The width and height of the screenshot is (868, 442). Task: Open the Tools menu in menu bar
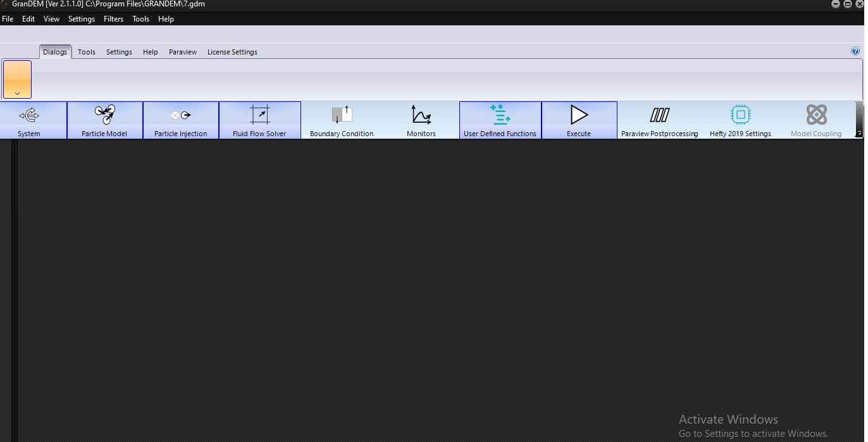[140, 19]
